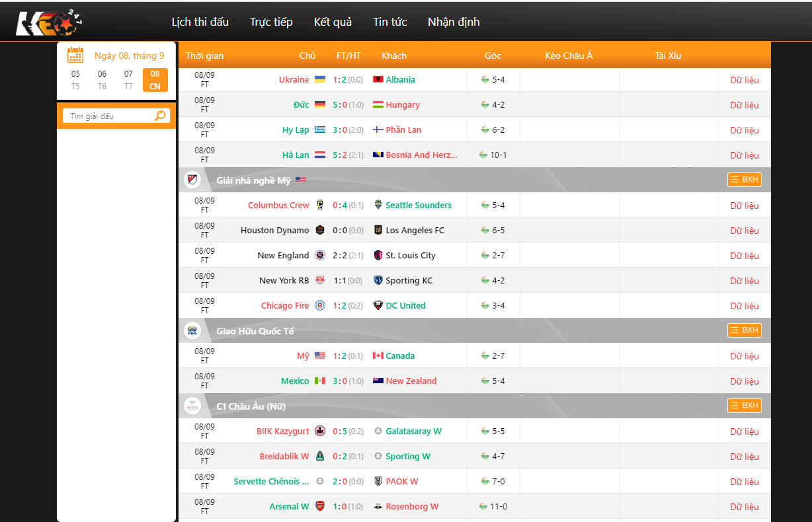
Task: Click the Bosnia And Herzegovina flag icon
Action: click(x=378, y=155)
